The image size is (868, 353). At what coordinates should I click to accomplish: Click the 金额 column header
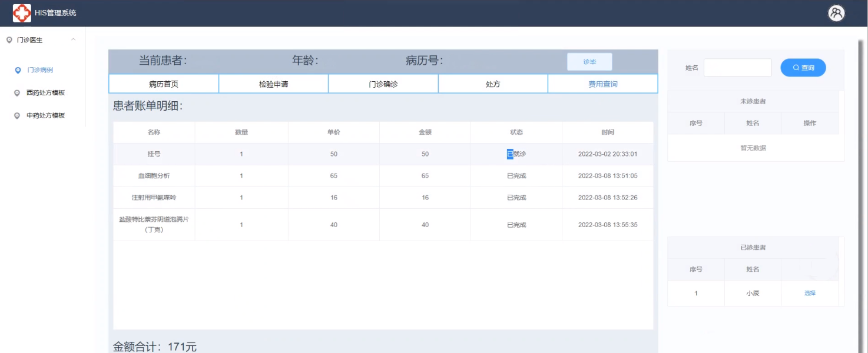425,132
